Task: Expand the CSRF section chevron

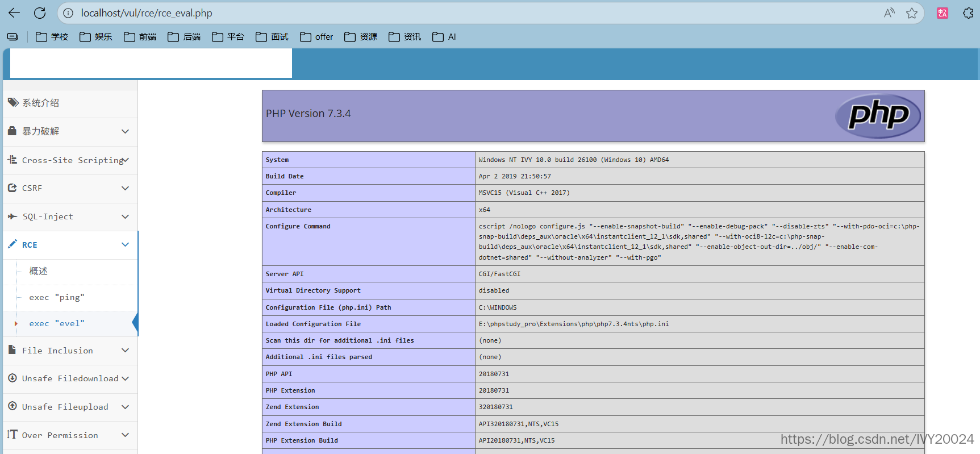Action: coord(125,188)
